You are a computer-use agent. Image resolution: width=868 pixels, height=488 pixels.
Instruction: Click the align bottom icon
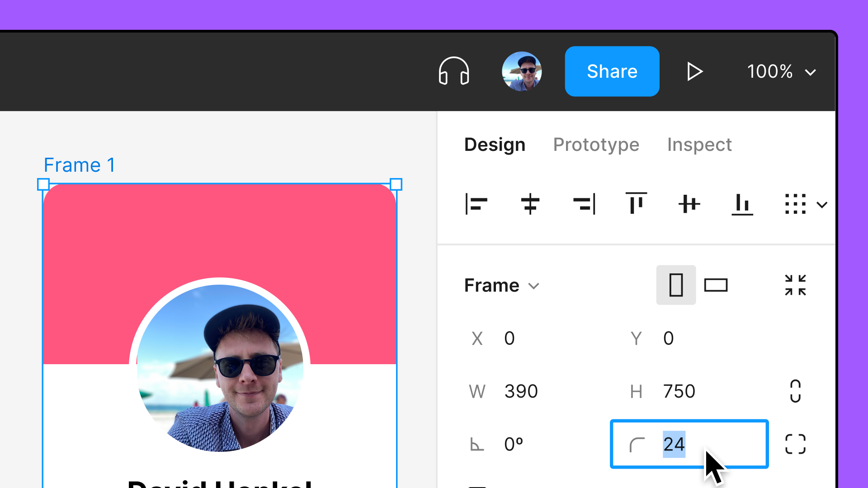coord(742,204)
